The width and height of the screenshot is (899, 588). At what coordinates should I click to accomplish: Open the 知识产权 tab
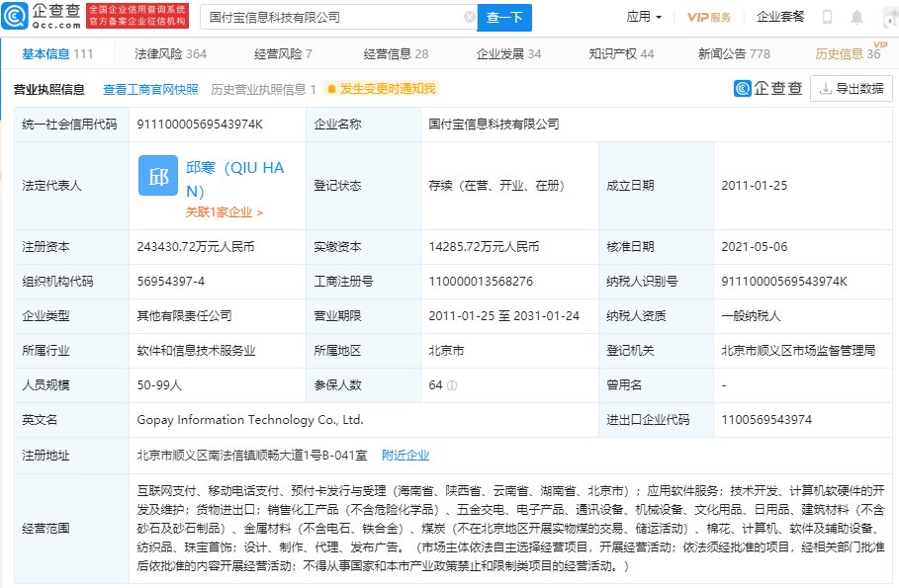click(x=621, y=54)
